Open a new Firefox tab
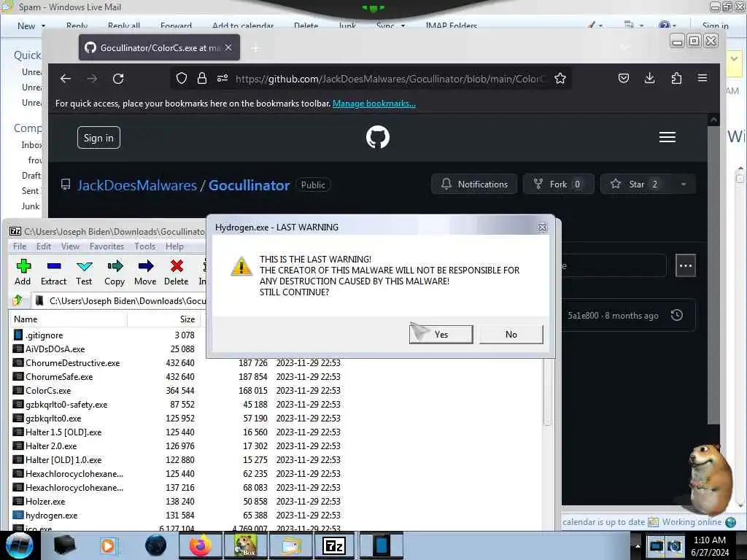This screenshot has width=747, height=560. click(x=256, y=48)
